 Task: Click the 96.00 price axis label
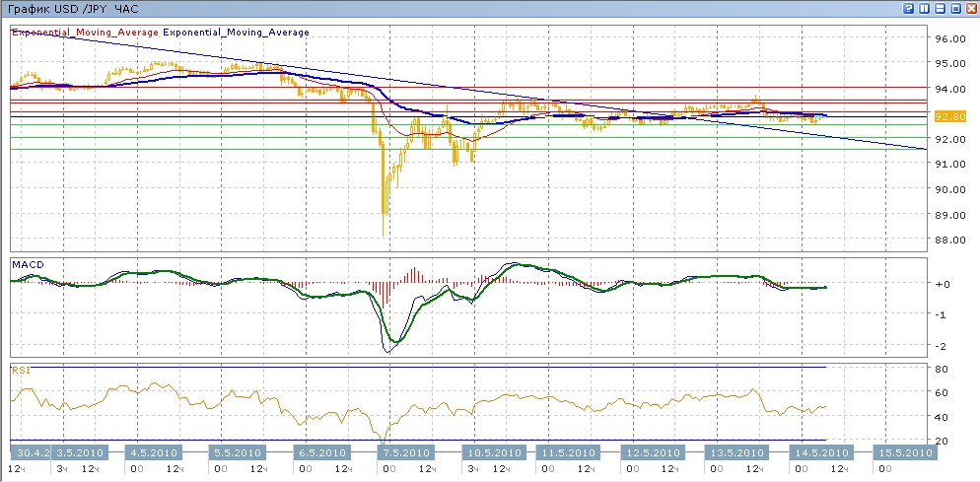[x=948, y=38]
